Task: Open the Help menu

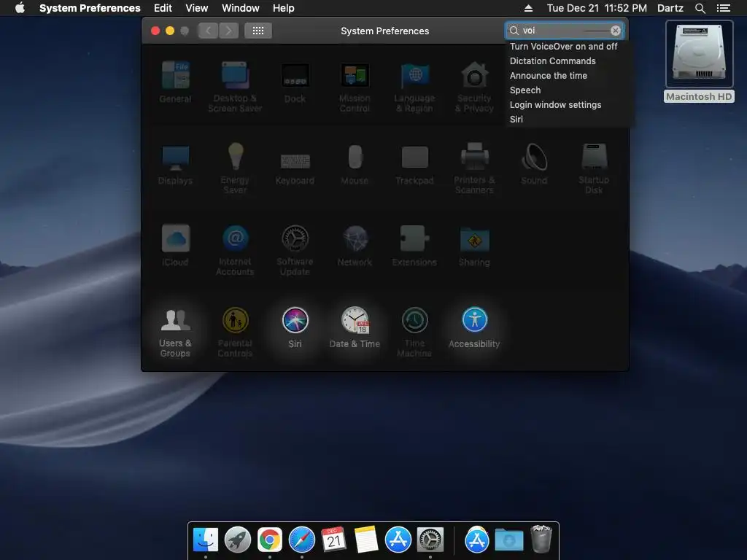Action: [x=284, y=8]
